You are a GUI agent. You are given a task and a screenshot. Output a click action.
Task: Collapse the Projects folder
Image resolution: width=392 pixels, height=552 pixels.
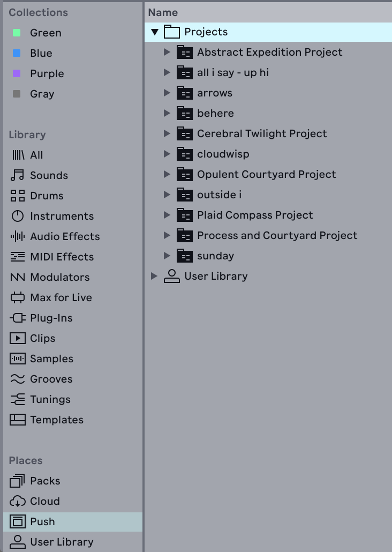[155, 32]
